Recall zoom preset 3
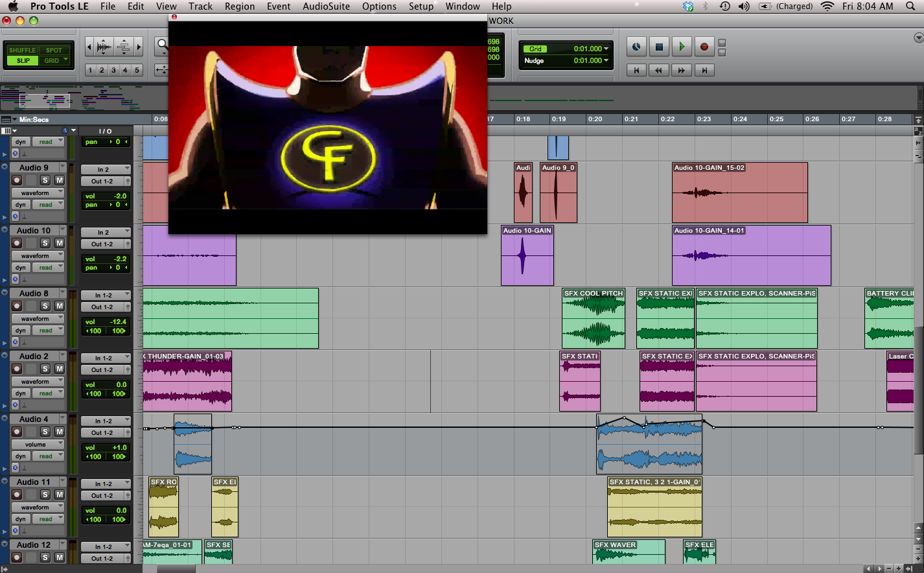Viewport: 924px width, 573px height. click(113, 70)
